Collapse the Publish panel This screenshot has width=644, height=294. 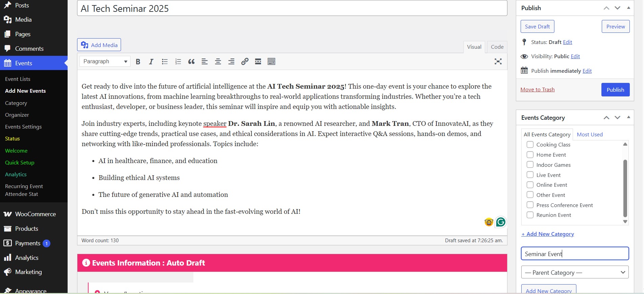coord(628,8)
